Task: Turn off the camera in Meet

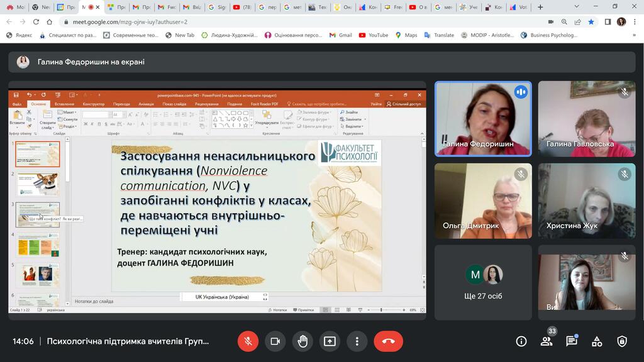Action: (275, 341)
